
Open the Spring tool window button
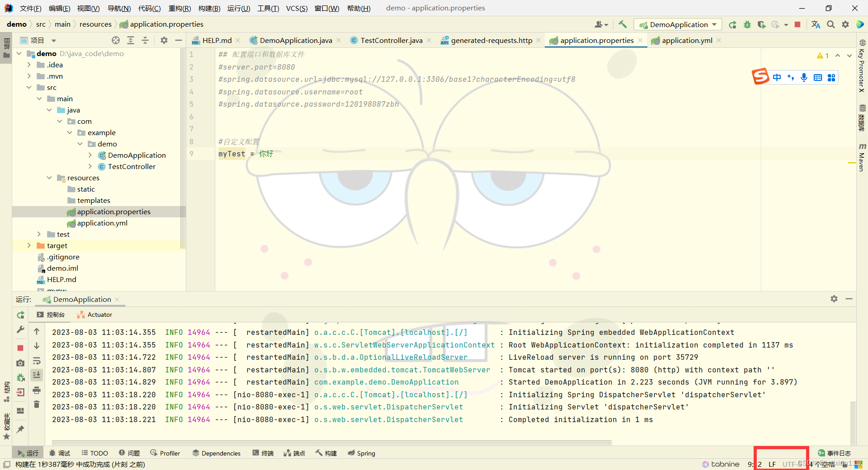pyautogui.click(x=362, y=453)
